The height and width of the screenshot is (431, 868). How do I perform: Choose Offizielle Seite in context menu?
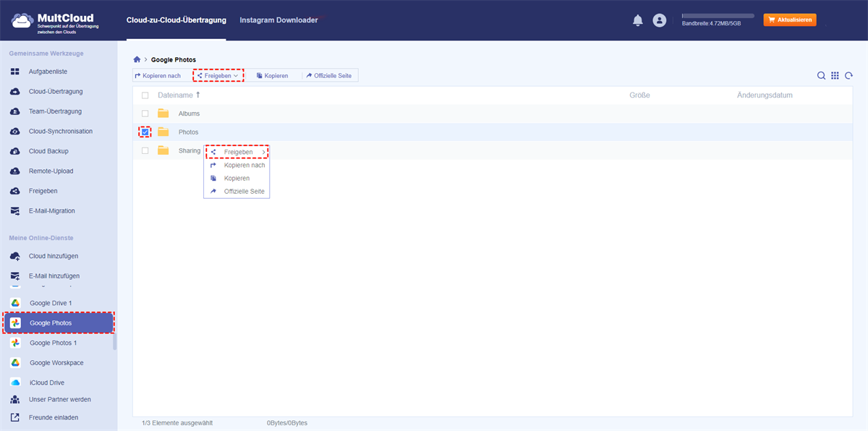(237, 192)
